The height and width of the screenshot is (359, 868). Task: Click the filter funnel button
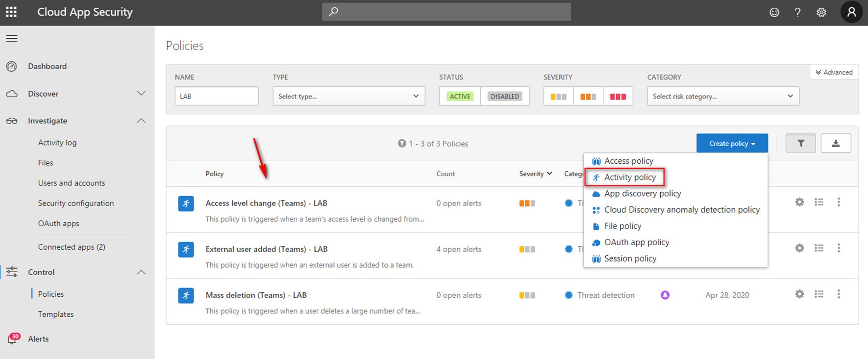coord(800,143)
